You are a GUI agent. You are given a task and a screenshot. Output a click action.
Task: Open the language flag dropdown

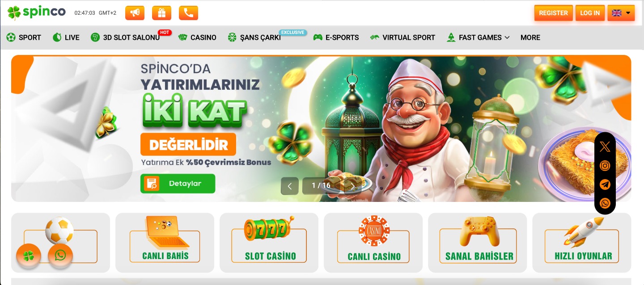point(621,13)
